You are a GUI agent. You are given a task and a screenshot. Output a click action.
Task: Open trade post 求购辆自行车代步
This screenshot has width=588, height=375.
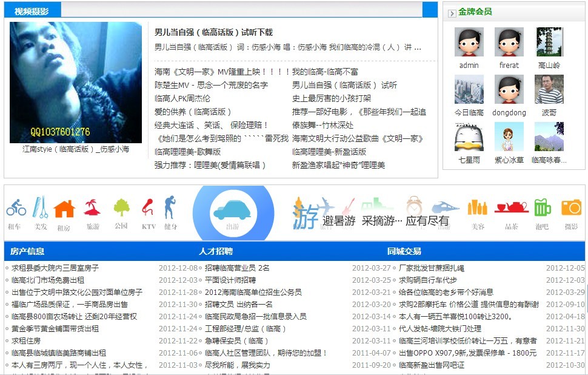[x=428, y=280]
